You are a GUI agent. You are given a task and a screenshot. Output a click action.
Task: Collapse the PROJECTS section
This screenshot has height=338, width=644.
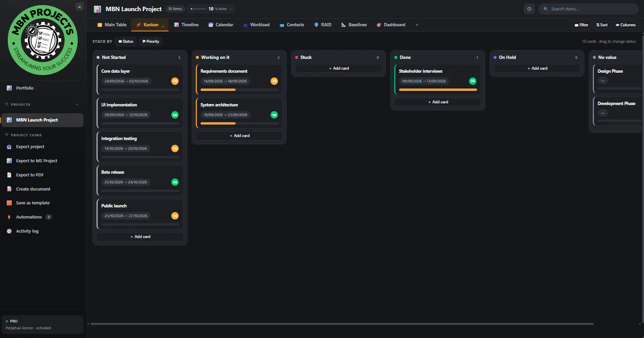pyautogui.click(x=7, y=104)
